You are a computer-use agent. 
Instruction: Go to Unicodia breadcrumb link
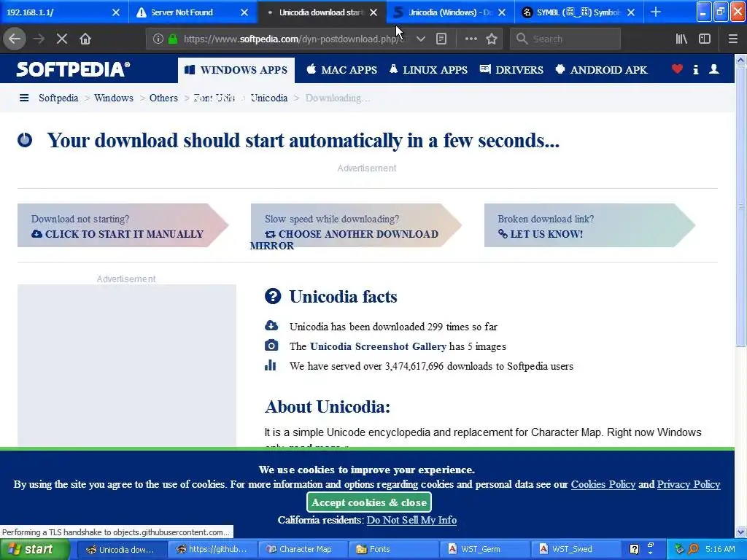point(269,98)
